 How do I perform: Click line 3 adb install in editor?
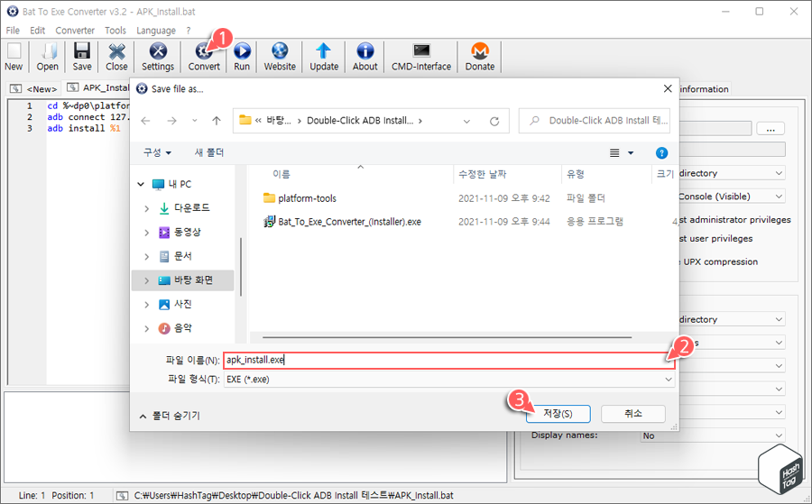tap(83, 128)
